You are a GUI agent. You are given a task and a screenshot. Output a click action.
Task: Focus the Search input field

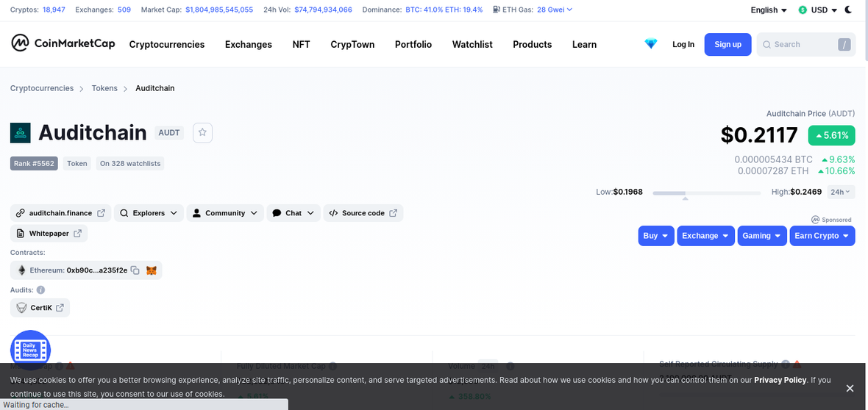(x=806, y=44)
